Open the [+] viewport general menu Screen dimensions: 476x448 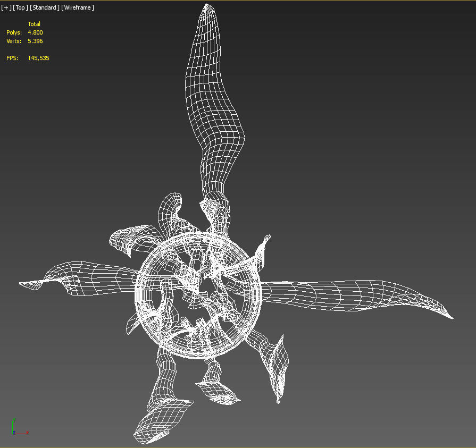pyautogui.click(x=6, y=7)
